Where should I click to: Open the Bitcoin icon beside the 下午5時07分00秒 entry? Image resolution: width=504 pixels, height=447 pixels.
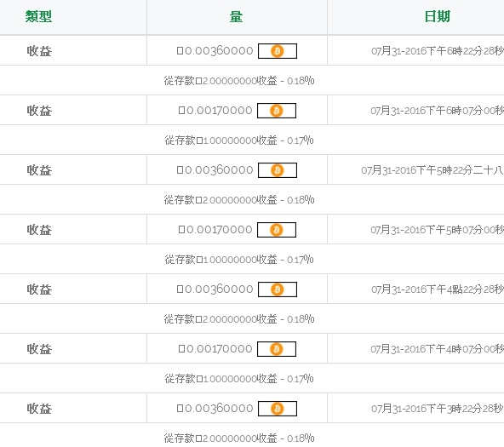pos(277,230)
